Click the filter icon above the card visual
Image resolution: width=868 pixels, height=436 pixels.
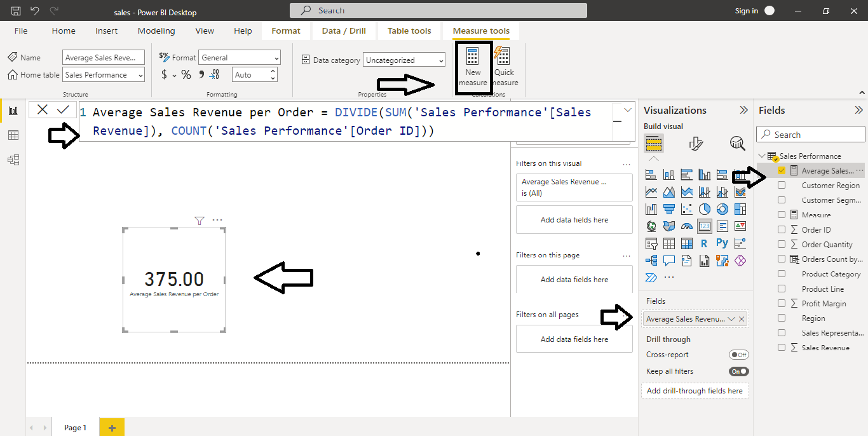click(200, 221)
